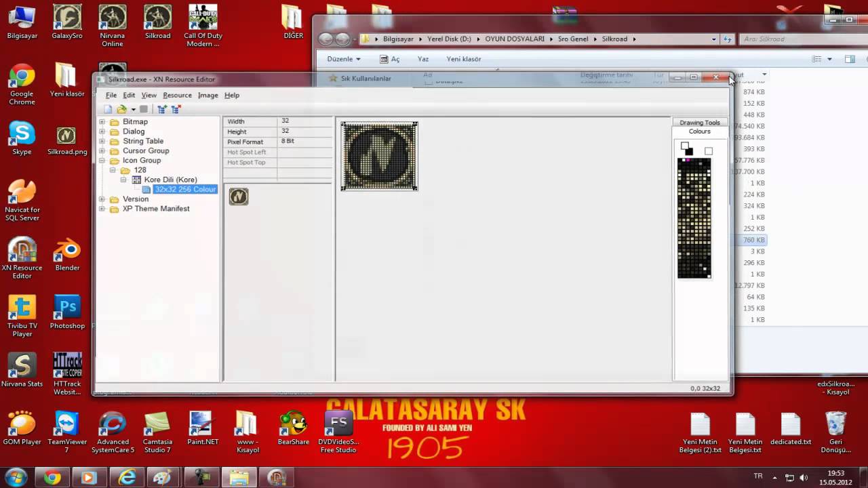Select the Paint.NET desktop icon
This screenshot has height=488, width=868.
[203, 428]
